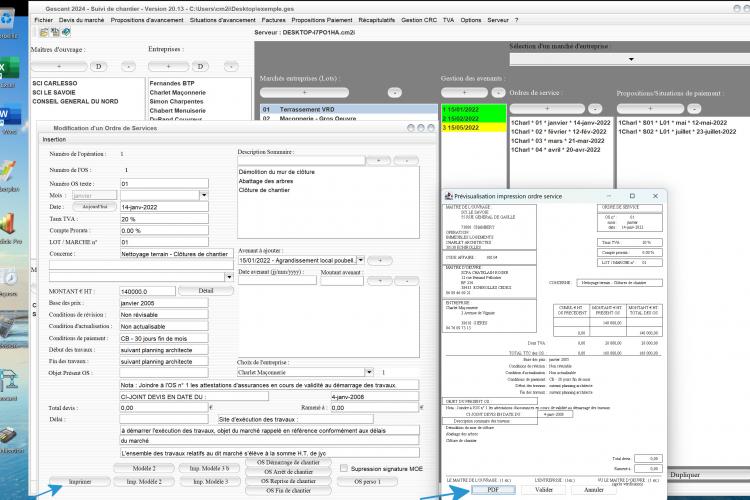This screenshot has width=750, height=500.
Task: Click the preview window's title bar icon
Action: click(x=449, y=196)
